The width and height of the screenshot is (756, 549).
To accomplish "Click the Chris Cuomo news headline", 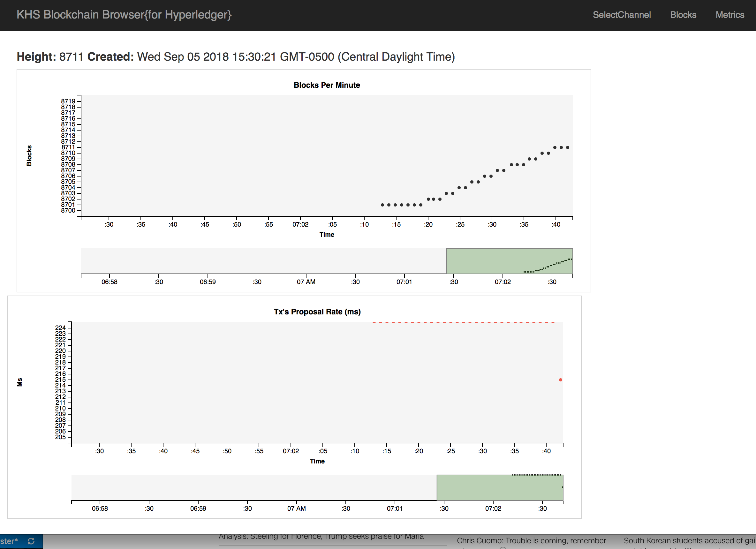I will click(531, 540).
